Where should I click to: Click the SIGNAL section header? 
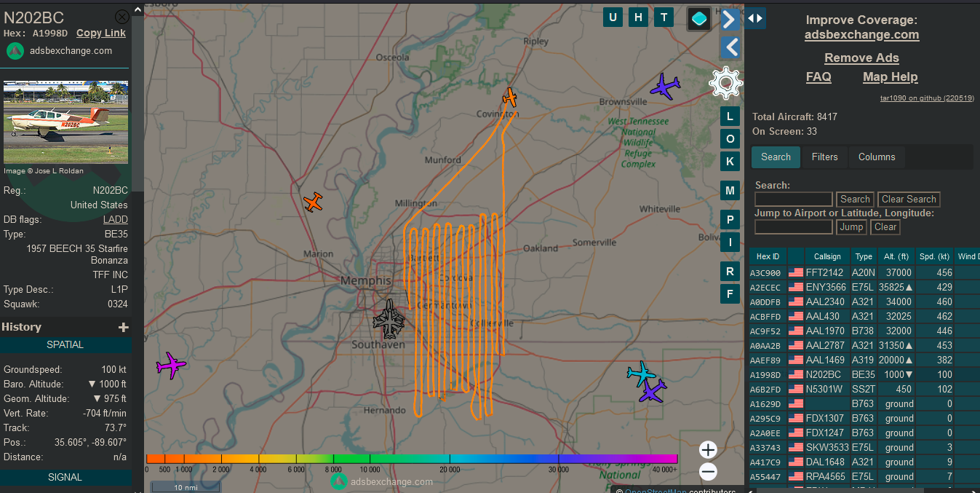tap(65, 478)
